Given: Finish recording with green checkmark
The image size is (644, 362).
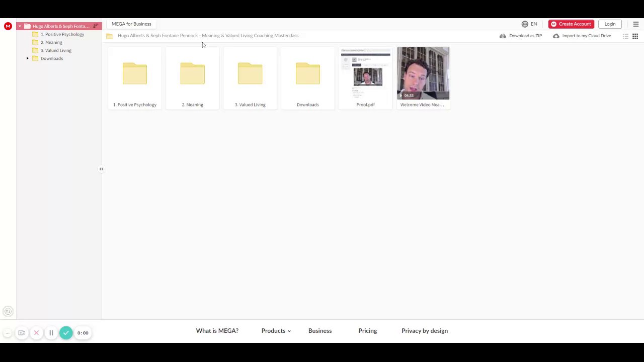Looking at the screenshot, I should click(x=66, y=333).
